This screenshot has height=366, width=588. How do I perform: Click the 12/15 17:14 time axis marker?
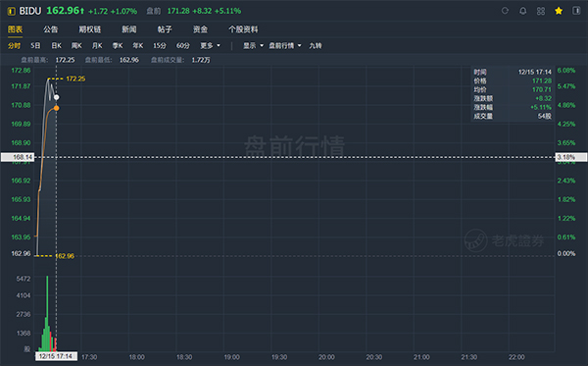point(56,356)
